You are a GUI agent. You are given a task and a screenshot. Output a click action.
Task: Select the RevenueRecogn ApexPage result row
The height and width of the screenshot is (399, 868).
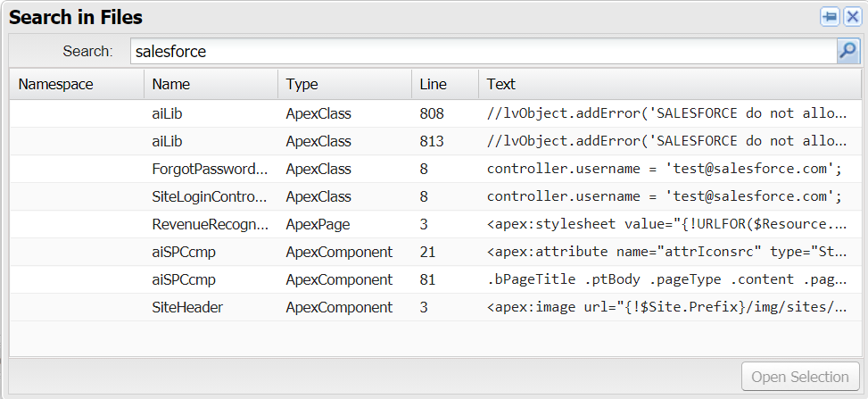tap(210, 224)
